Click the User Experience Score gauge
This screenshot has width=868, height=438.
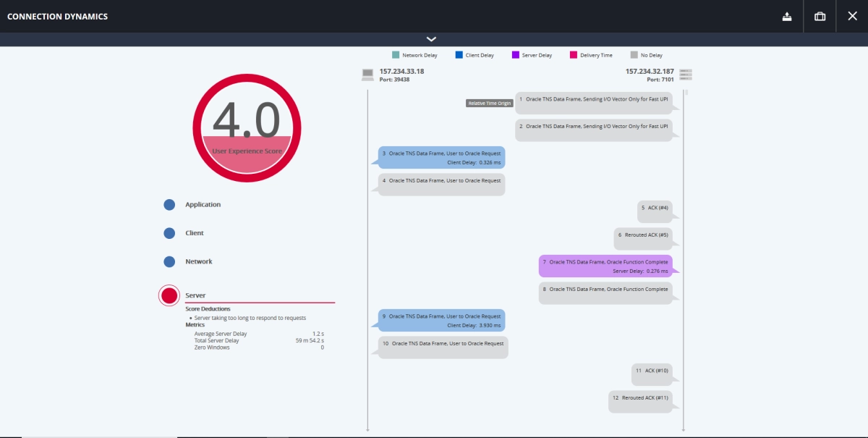click(247, 127)
